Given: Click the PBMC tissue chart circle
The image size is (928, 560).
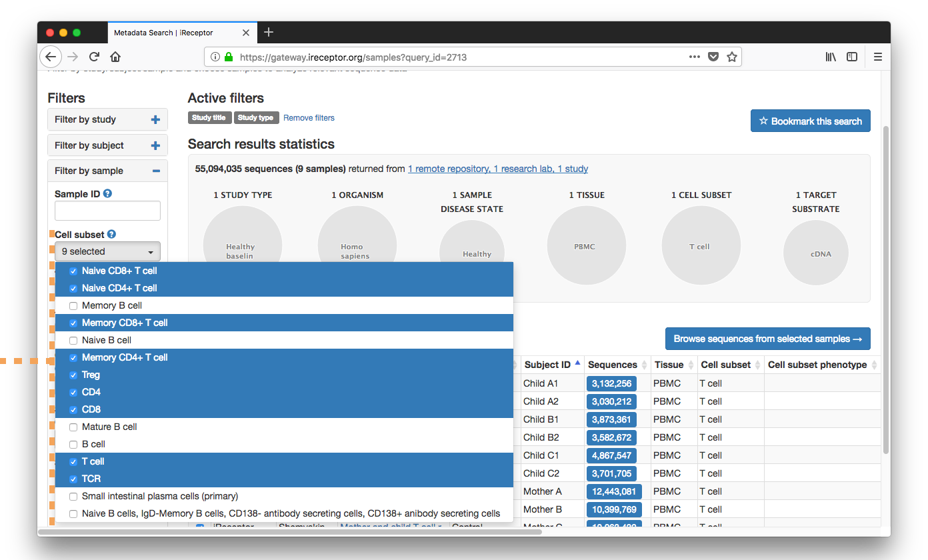Looking at the screenshot, I should pyautogui.click(x=586, y=245).
